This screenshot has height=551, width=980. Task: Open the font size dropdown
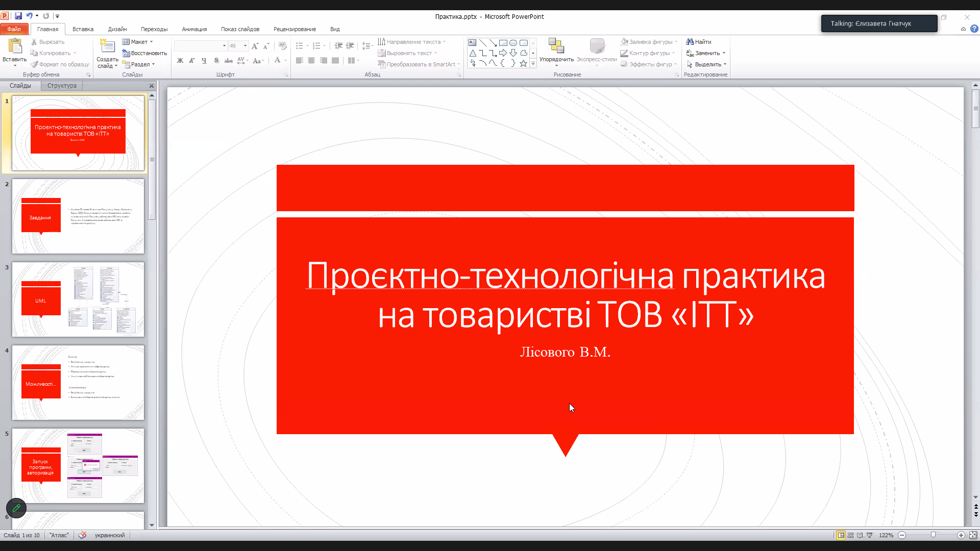pos(246,46)
